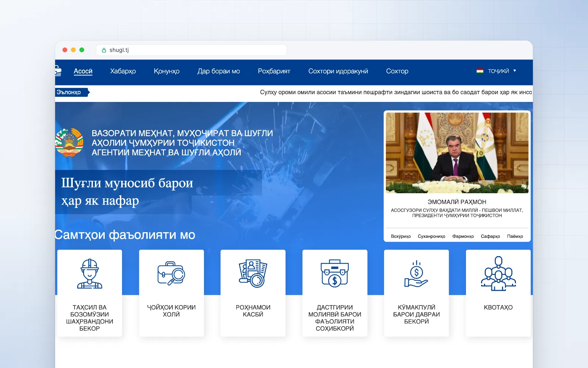588x368 pixels.
Task: Open ДАСТГИРИИ МОЛИЯВӢ БАРОИ ФАЪОЛИЯТИ СОҲИБКОРӢ text
Action: (x=334, y=318)
